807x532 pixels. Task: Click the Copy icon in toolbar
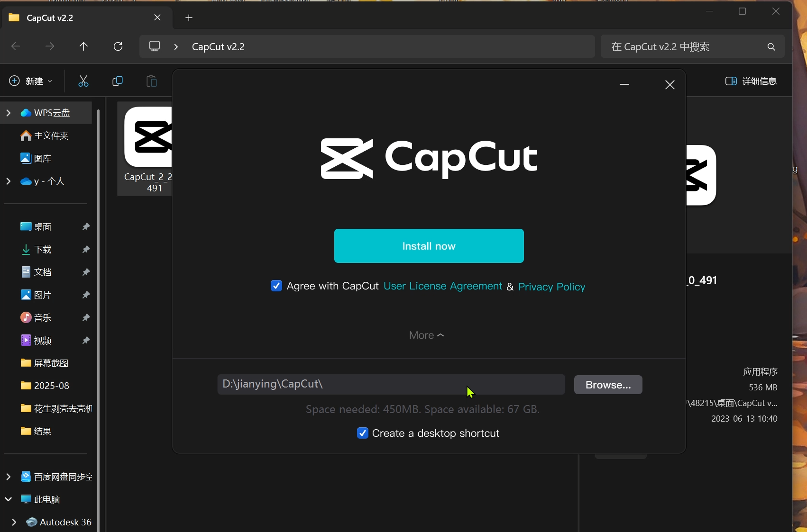coord(118,81)
